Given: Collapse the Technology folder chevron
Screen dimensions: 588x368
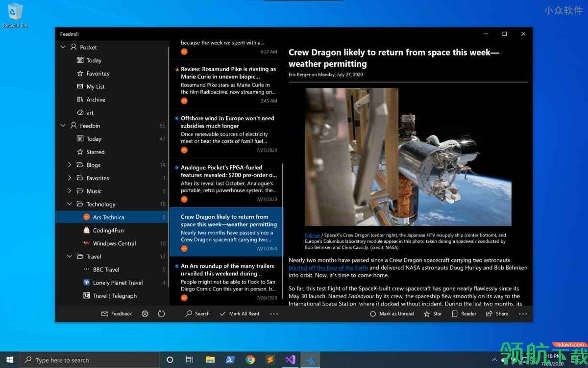Looking at the screenshot, I should click(x=70, y=204).
